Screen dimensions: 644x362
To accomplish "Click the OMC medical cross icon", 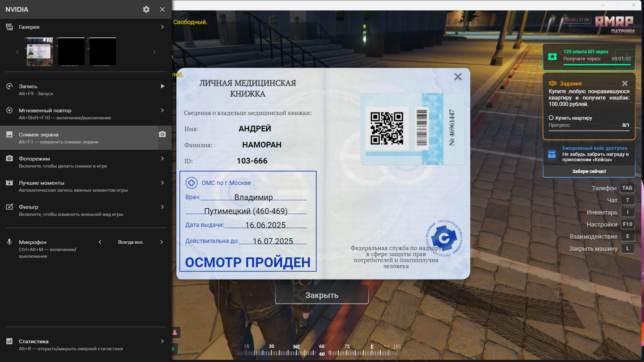I will [x=192, y=183].
